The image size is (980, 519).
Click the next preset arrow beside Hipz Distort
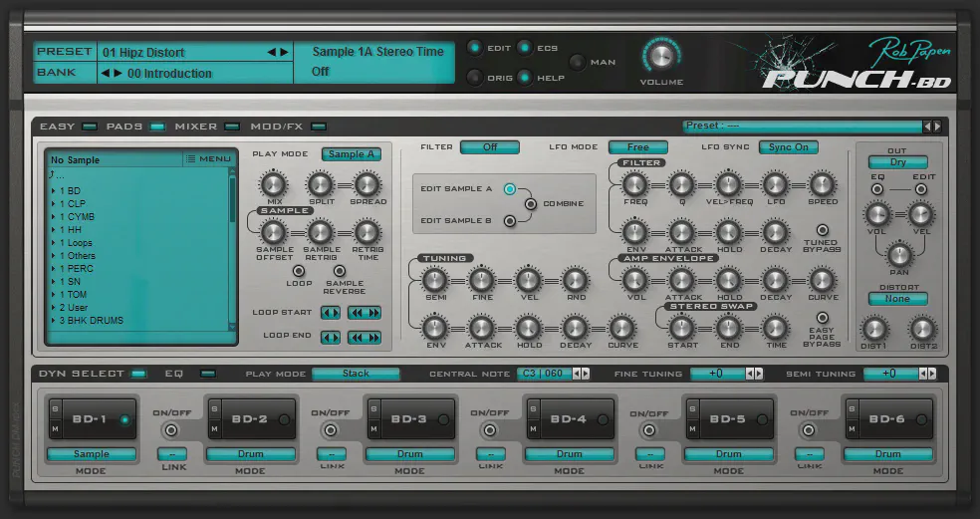click(x=284, y=52)
